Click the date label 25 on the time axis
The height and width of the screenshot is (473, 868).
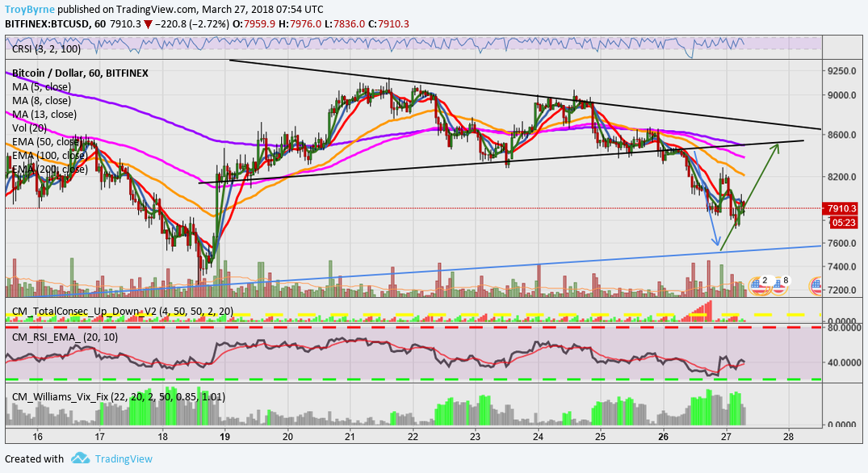(x=601, y=436)
